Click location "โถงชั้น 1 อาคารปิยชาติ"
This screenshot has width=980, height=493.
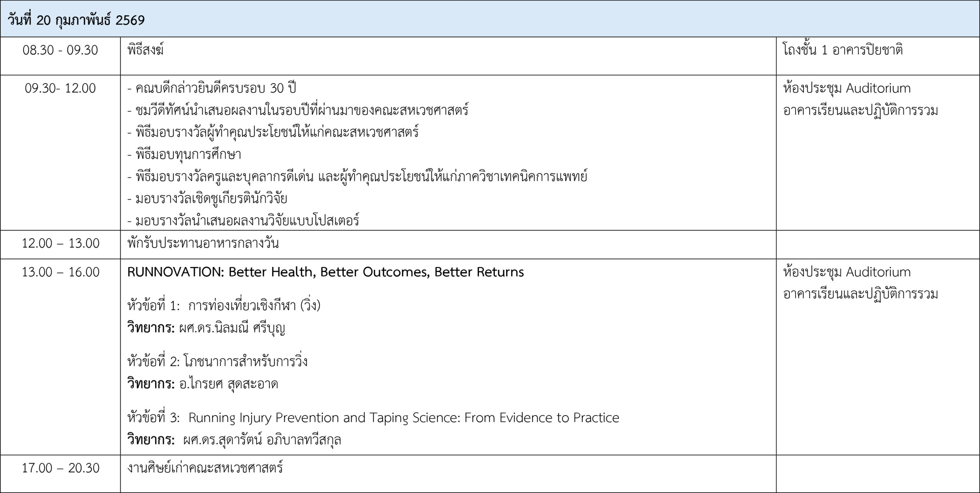pos(843,50)
